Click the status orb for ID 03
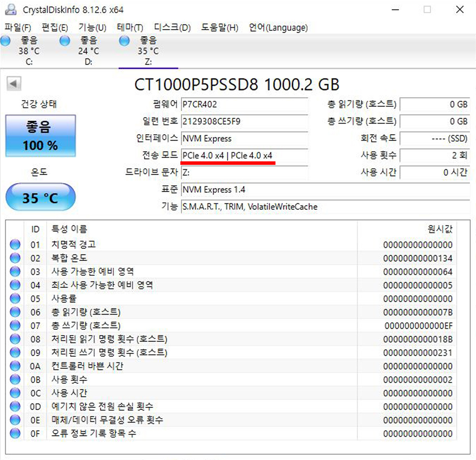Screen dimensions: 476x460 (x=15, y=271)
